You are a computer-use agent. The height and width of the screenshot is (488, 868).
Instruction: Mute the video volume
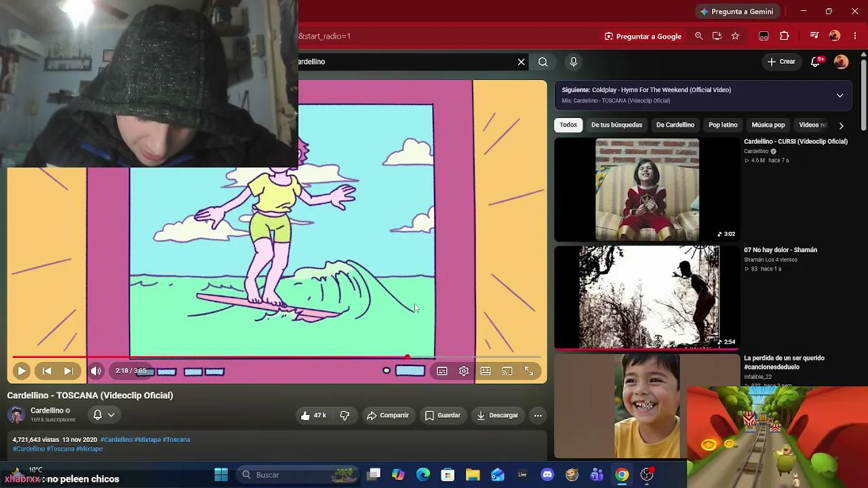click(96, 371)
